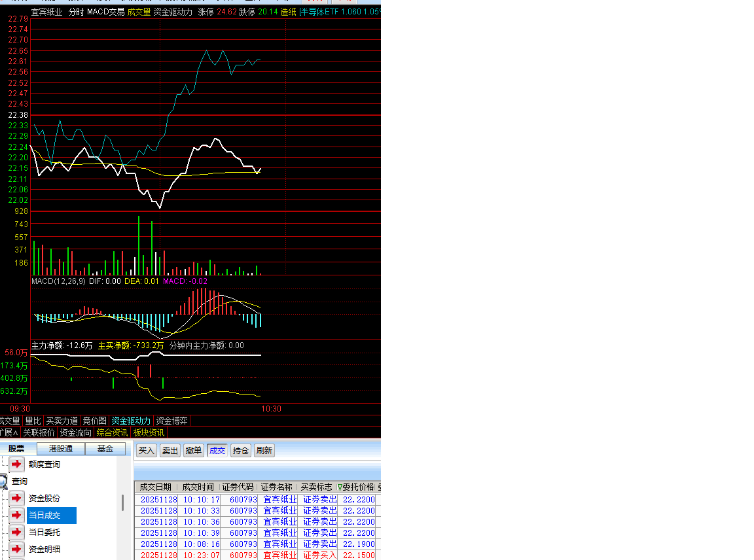The image size is (754, 560).
Task: Open the 综合资讯 tab
Action: [x=112, y=432]
